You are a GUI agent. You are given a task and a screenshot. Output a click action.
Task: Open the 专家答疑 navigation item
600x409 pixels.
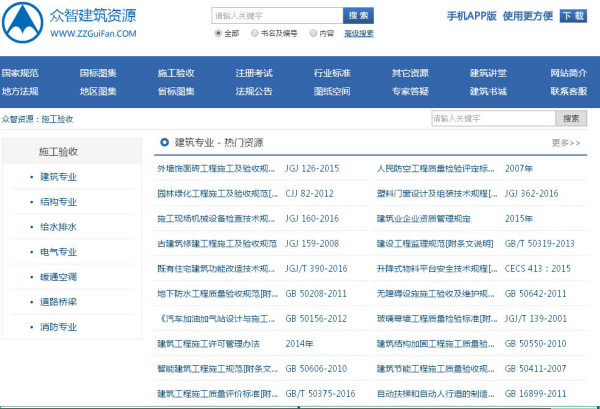410,91
